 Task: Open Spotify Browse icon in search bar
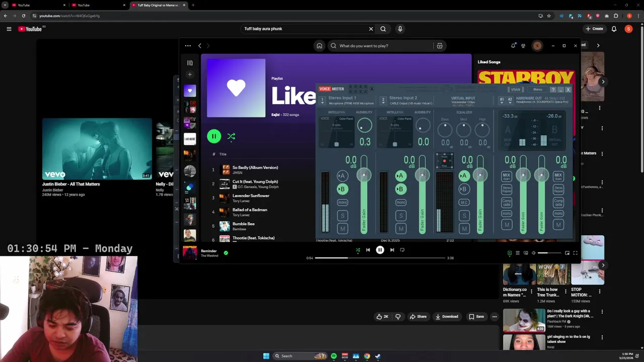click(x=439, y=46)
